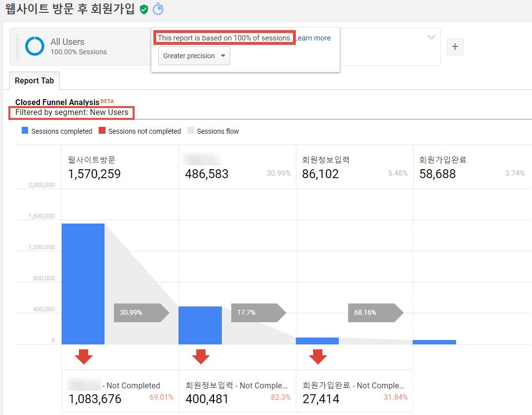Click the 회원가입완료 blue funnel bar

pyautogui.click(x=434, y=342)
